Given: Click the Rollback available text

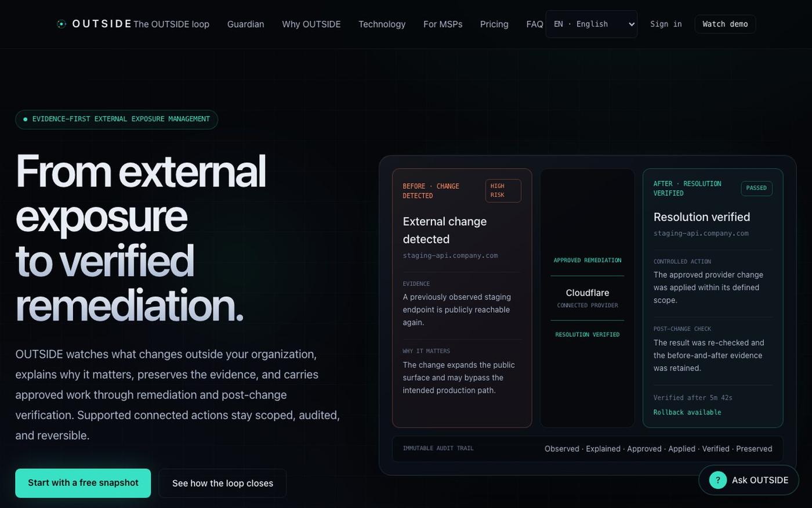Looking at the screenshot, I should pos(687,412).
